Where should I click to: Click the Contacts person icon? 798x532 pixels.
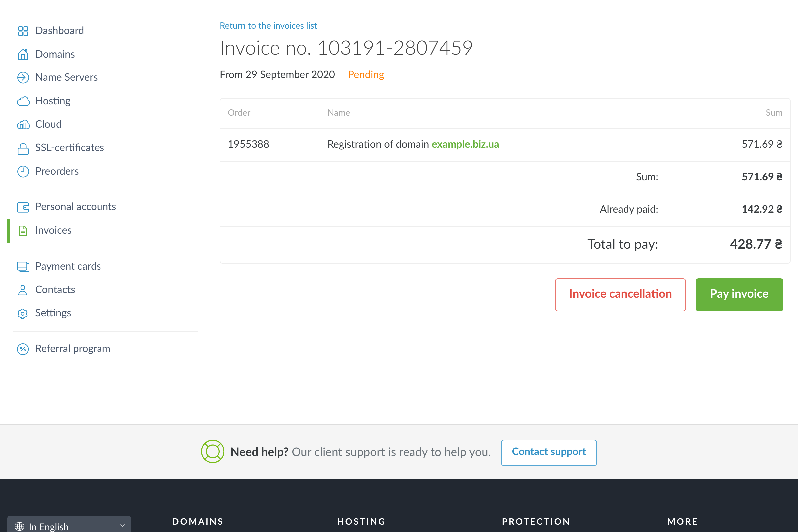coord(23,290)
